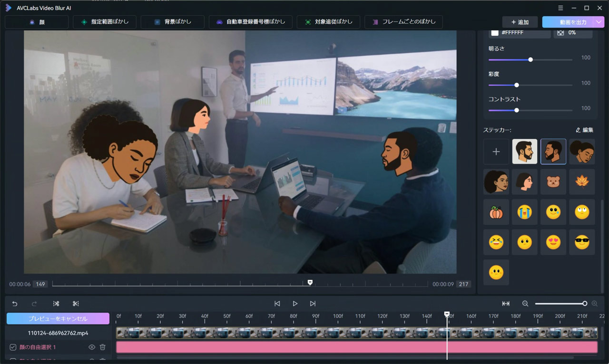Select the 指定範囲ぼかし tool
The image size is (609, 364).
pos(104,21)
